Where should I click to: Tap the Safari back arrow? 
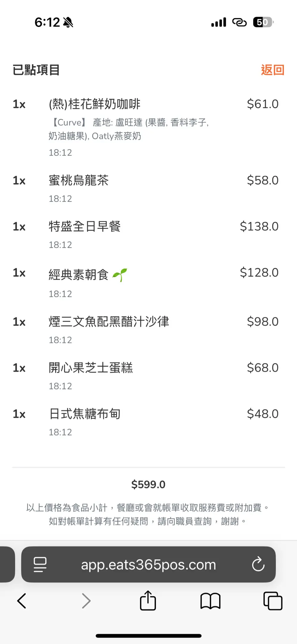(x=22, y=600)
